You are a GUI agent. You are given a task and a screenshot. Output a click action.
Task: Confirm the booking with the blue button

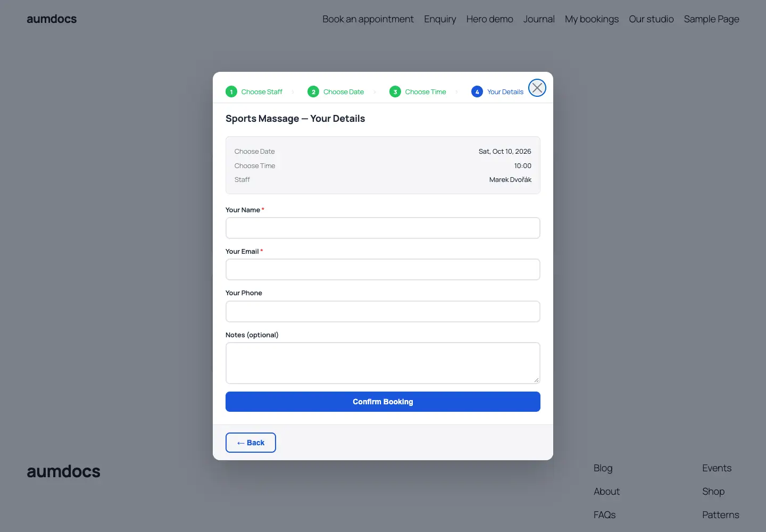click(383, 402)
